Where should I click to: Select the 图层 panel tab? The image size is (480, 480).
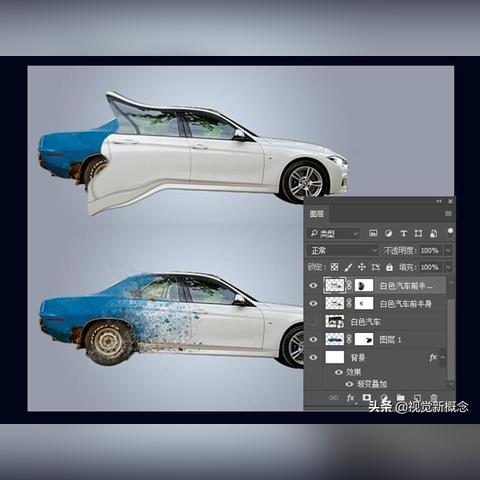317,214
